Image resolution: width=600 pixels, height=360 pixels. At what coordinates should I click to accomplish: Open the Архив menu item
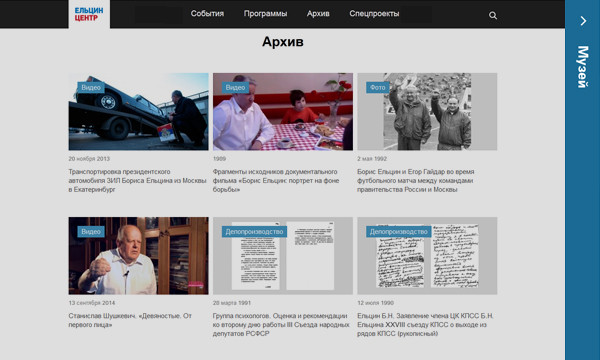click(318, 14)
